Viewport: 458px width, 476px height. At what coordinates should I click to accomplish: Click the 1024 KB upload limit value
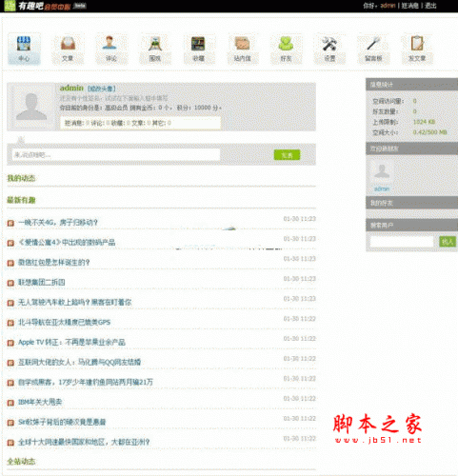[x=424, y=122]
